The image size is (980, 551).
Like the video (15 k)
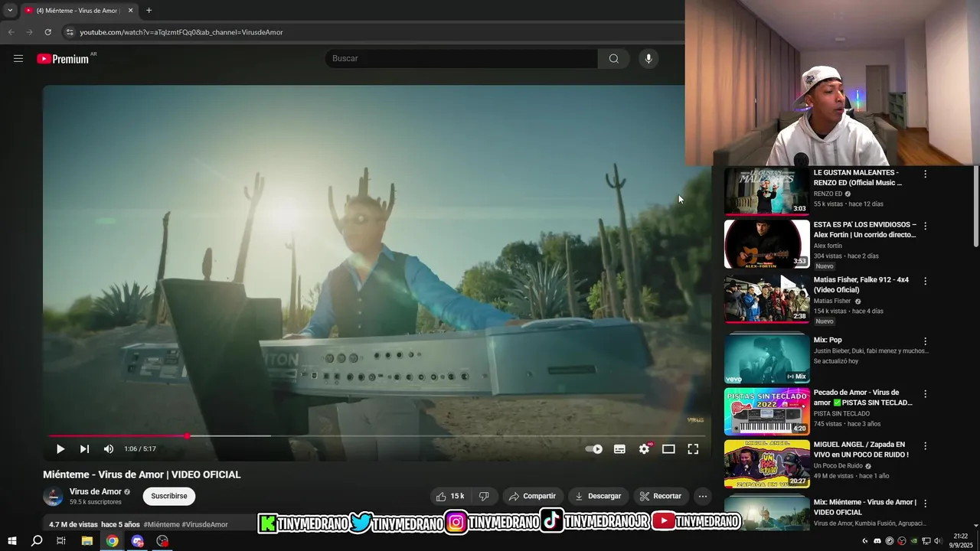pyautogui.click(x=450, y=496)
